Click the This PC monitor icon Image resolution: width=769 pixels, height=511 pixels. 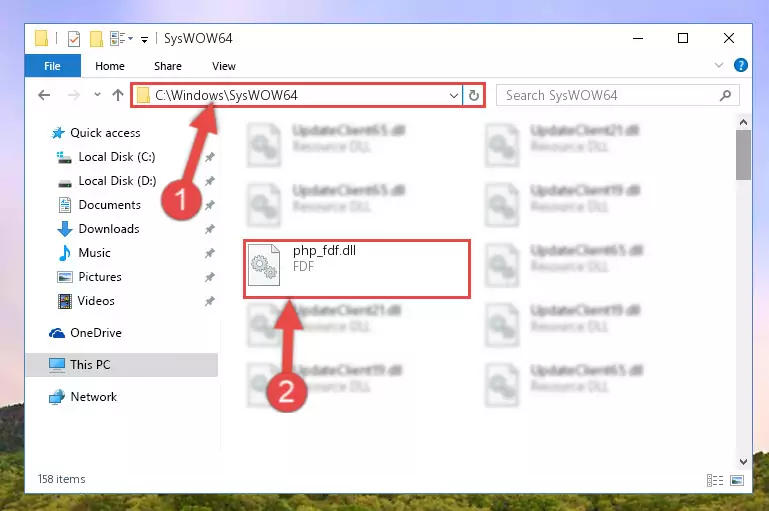(57, 365)
